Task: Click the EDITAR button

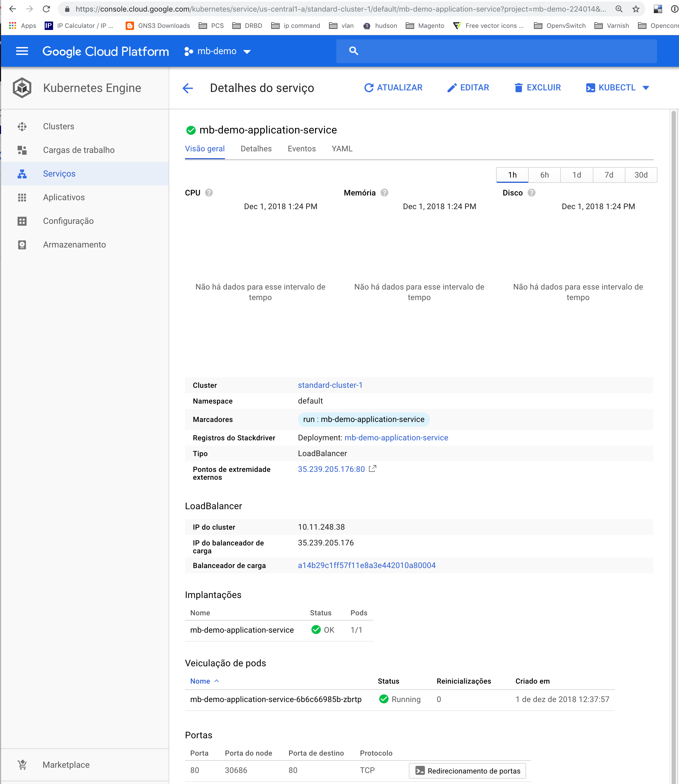Action: [x=468, y=88]
